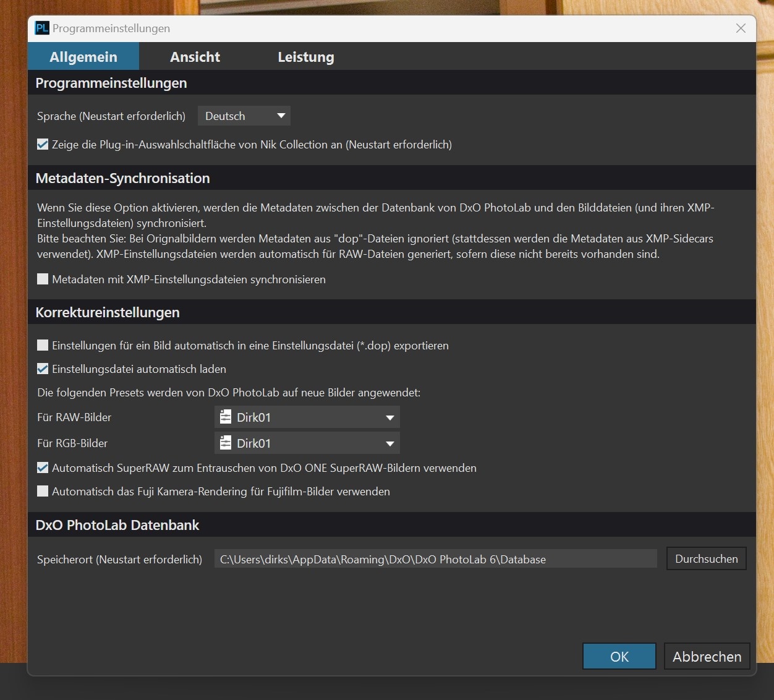Disable the Nik Collection plug-in button checkbox
The height and width of the screenshot is (700, 774).
point(43,145)
